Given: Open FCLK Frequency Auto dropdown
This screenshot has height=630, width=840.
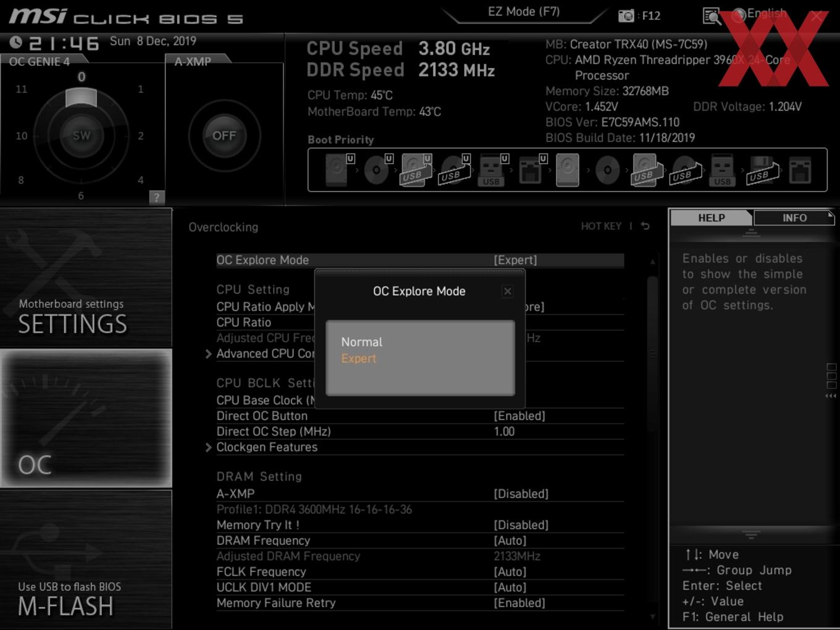Looking at the screenshot, I should (510, 572).
